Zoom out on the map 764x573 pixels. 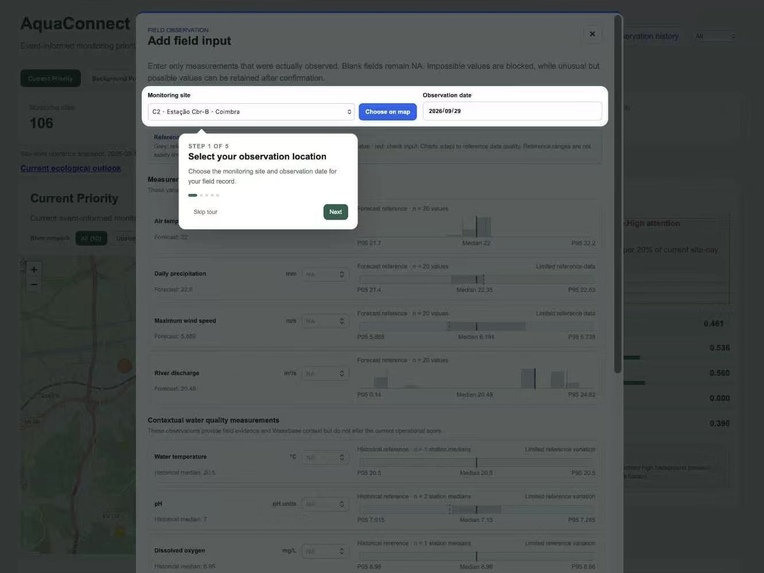(34, 284)
